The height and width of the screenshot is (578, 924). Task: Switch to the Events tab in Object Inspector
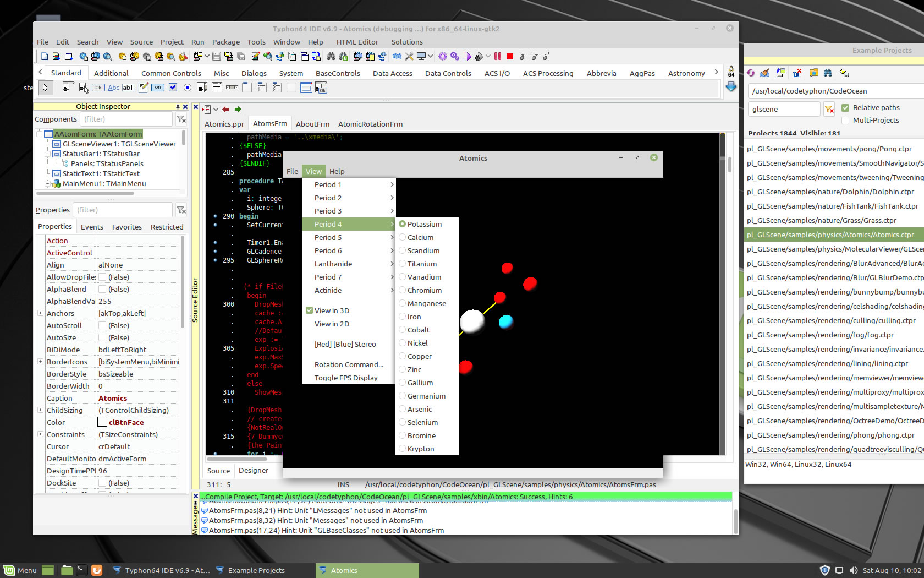pyautogui.click(x=92, y=227)
